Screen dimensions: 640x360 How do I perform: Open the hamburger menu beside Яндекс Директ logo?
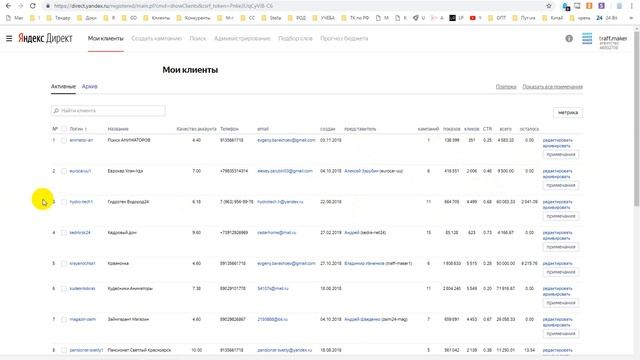pyautogui.click(x=9, y=38)
